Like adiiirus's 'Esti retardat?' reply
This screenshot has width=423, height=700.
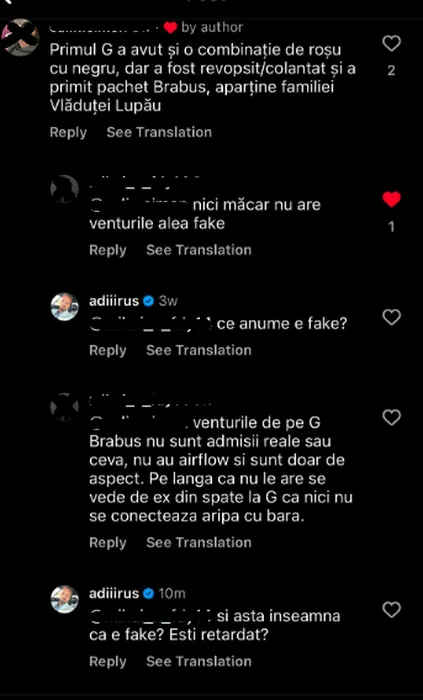point(392,610)
